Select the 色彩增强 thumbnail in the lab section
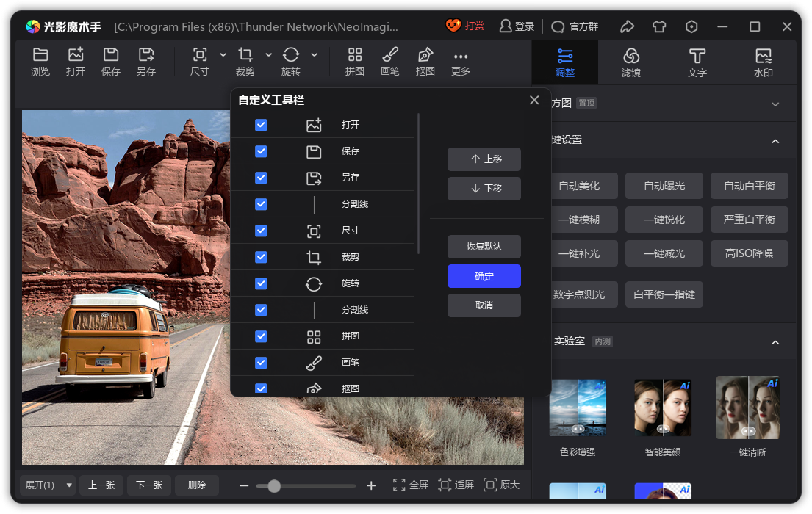Image resolution: width=812 pixels, height=514 pixels. click(578, 408)
